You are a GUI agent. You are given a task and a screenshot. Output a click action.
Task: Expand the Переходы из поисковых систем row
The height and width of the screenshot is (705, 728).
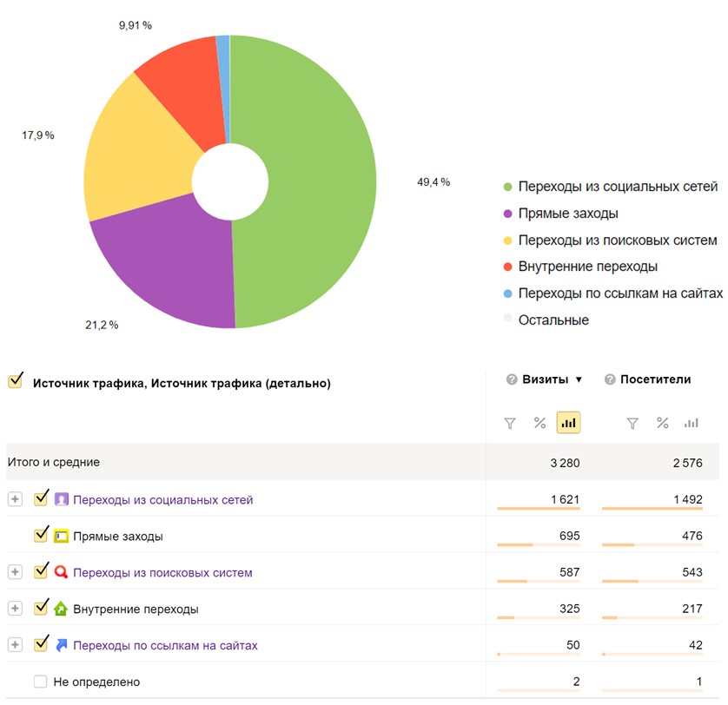15,572
